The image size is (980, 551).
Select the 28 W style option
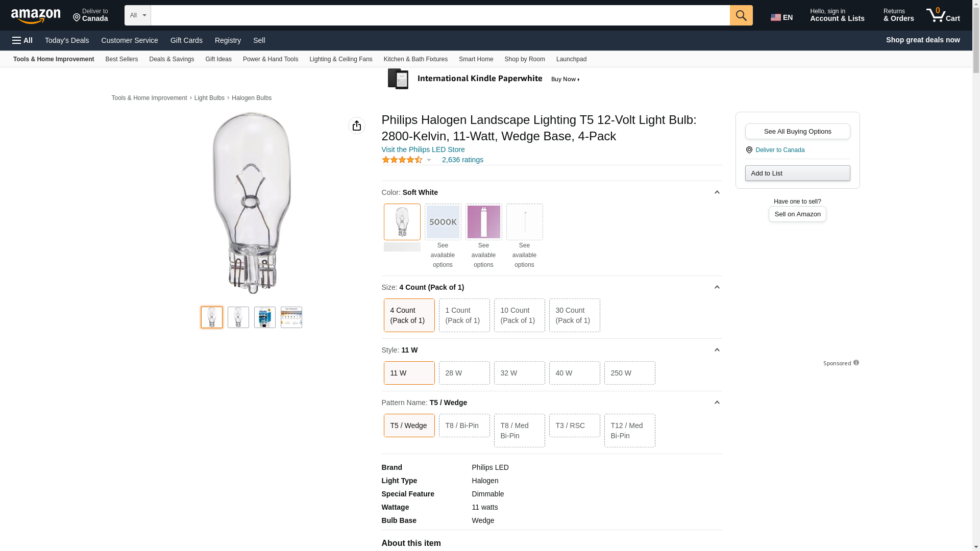[x=464, y=373]
